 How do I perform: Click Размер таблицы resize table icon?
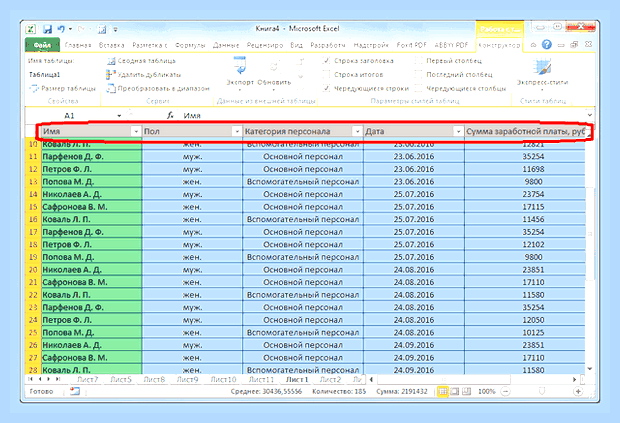[x=34, y=89]
